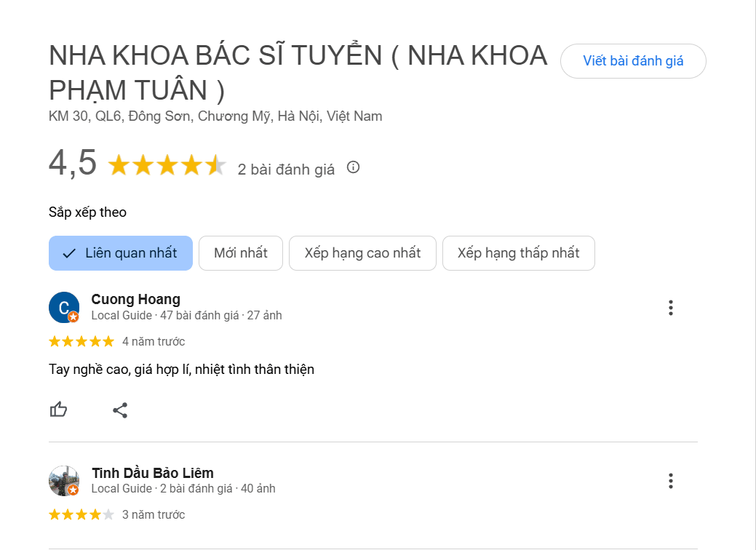756x550 pixels.
Task: Open the share icon below Cuong Hoang's review
Action: (x=120, y=410)
